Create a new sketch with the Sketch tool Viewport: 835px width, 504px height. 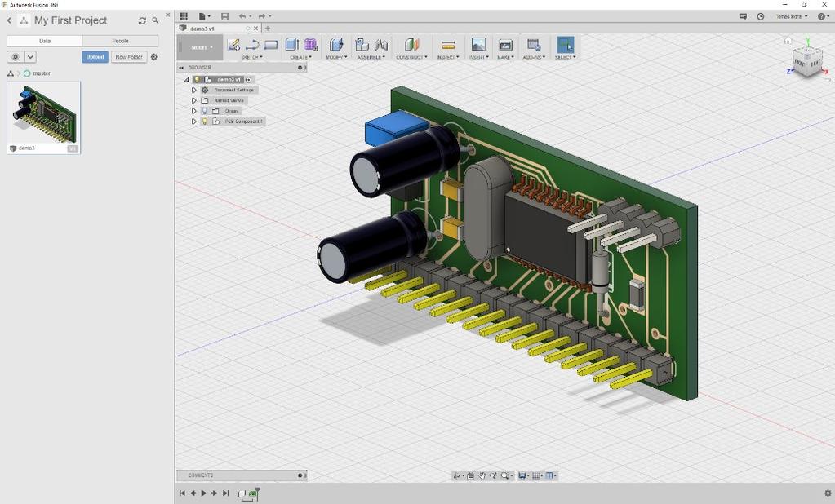click(233, 45)
